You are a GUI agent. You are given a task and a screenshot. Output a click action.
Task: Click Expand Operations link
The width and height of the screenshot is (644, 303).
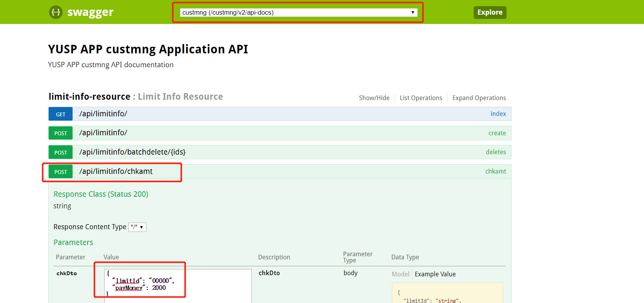[479, 98]
